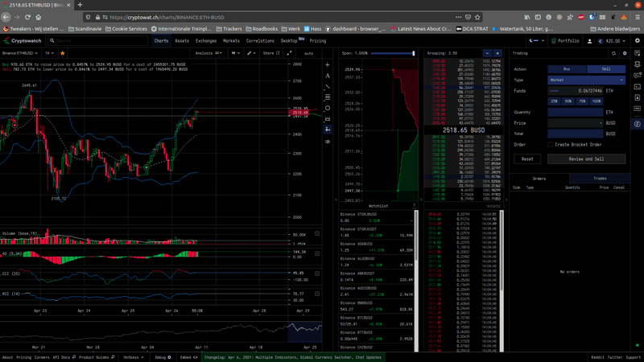The image size is (644, 362).
Task: Open the user account icon
Action: coord(589,41)
